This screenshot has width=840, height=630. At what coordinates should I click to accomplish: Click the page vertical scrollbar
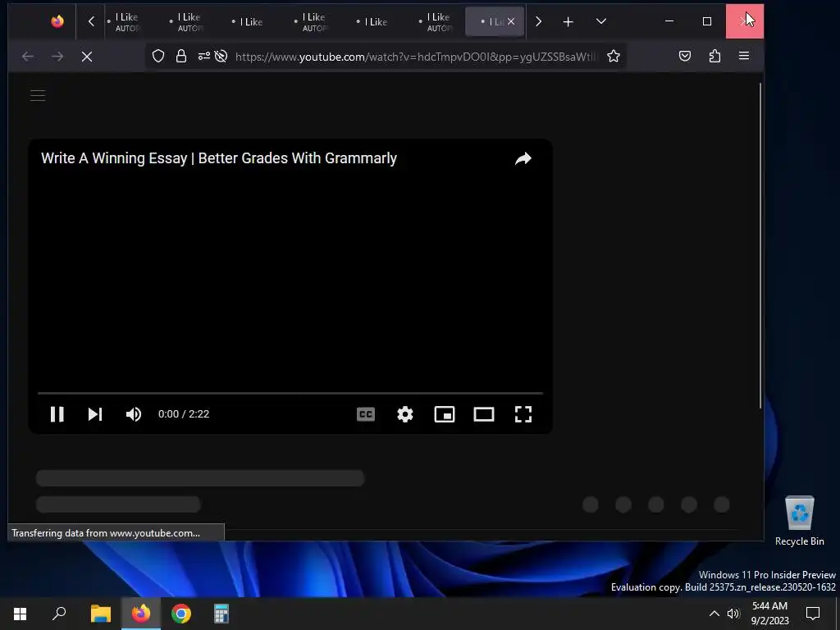[x=760, y=246]
